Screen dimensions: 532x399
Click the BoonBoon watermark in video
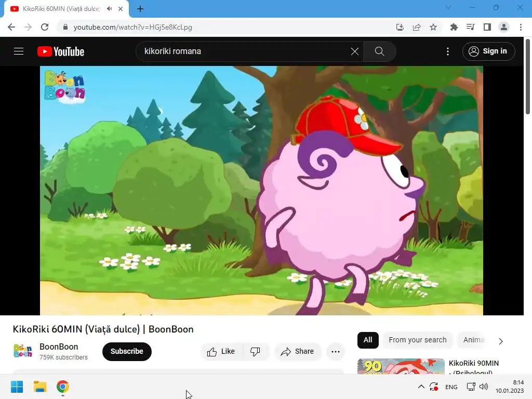click(64, 87)
